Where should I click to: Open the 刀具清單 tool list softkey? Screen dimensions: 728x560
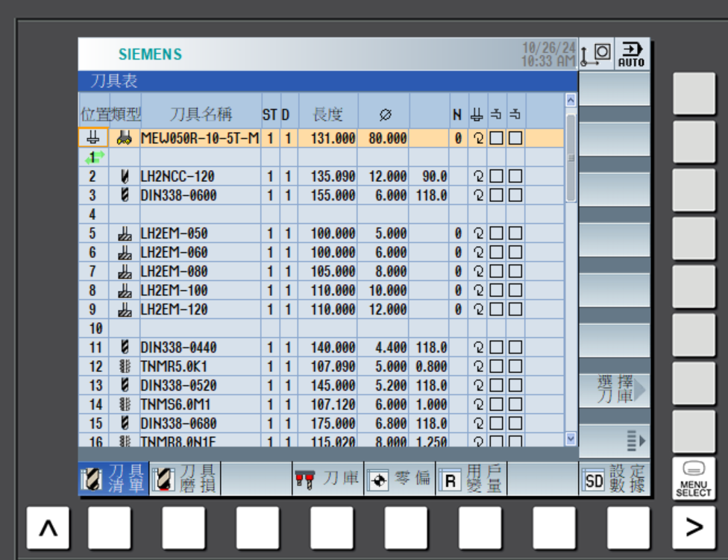tap(113, 479)
